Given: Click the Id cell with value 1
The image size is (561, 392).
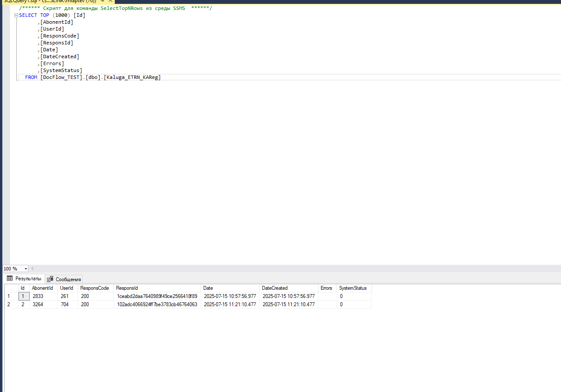Looking at the screenshot, I should 24,296.
